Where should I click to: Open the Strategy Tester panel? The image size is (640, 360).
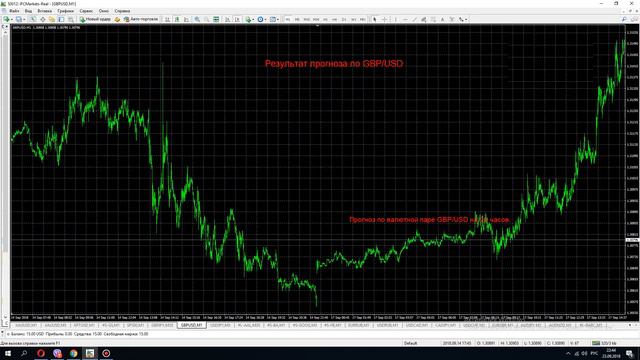click(71, 19)
